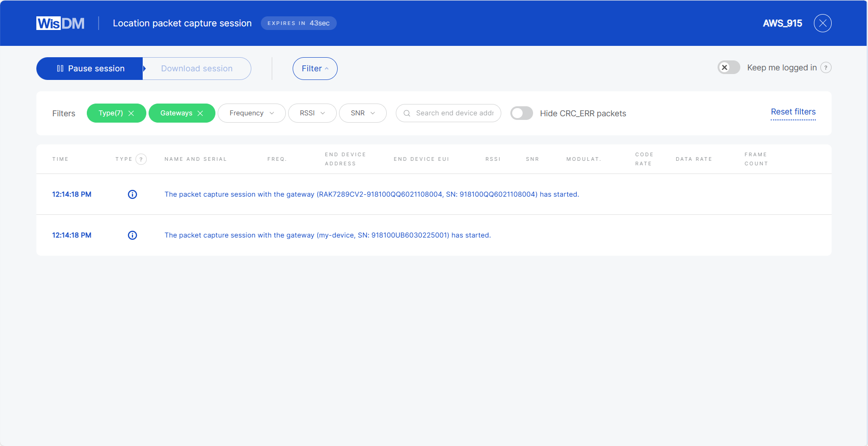Pause the capture session
The width and height of the screenshot is (868, 446).
coord(90,69)
